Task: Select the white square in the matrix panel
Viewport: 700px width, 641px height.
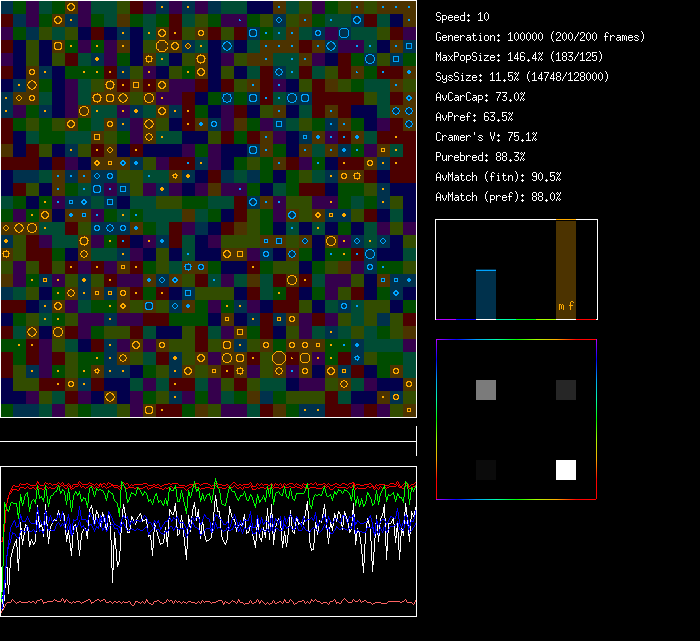Action: [566, 470]
